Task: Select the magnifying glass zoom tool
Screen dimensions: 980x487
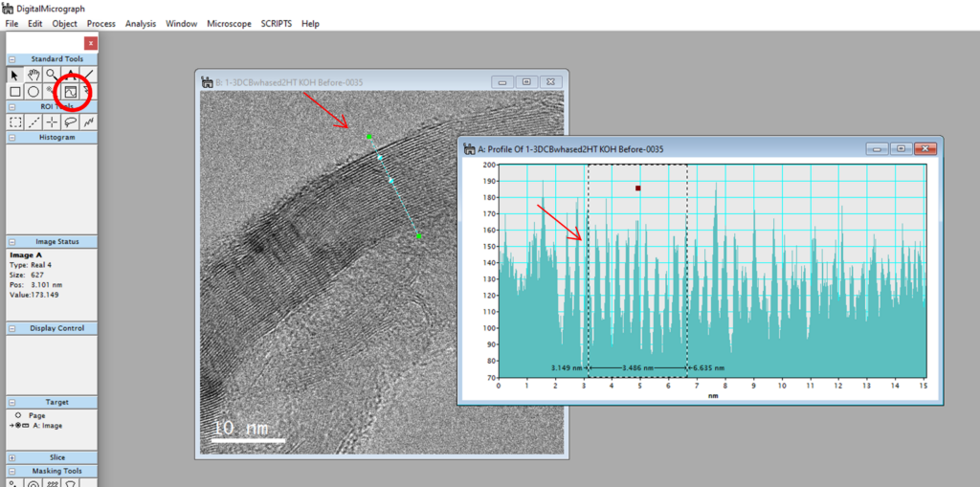Action: point(52,75)
